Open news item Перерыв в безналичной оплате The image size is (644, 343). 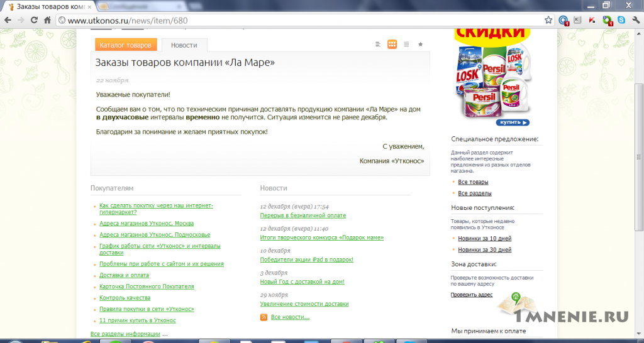pos(303,215)
